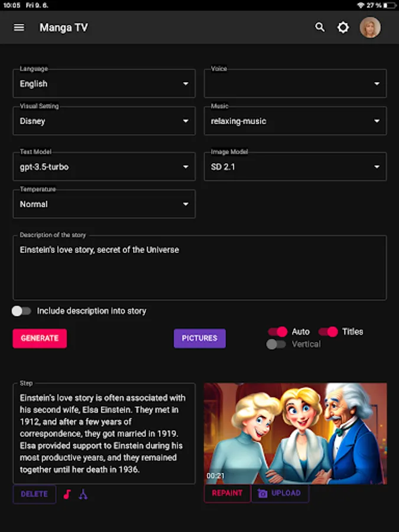Image resolution: width=399 pixels, height=532 pixels.
Task: Enable the Vertical switch
Action: [276, 345]
